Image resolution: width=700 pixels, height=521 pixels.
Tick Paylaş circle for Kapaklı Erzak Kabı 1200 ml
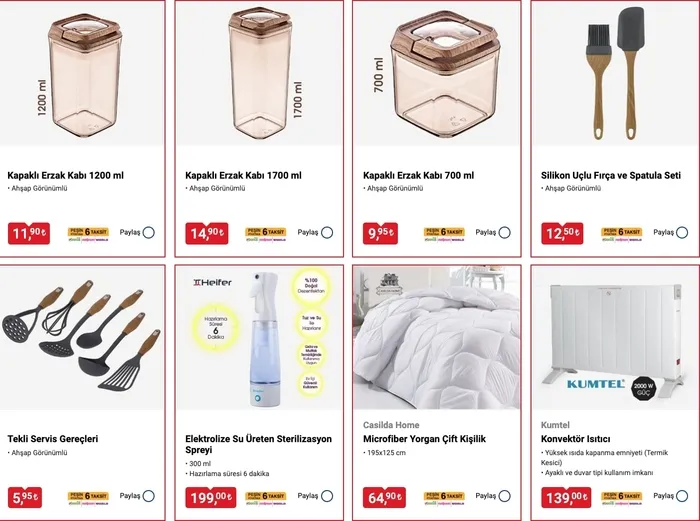[149, 232]
